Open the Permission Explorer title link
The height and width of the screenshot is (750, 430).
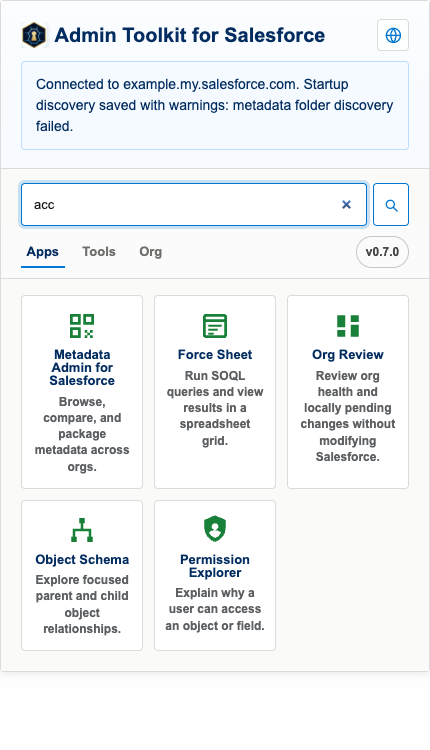(x=215, y=566)
